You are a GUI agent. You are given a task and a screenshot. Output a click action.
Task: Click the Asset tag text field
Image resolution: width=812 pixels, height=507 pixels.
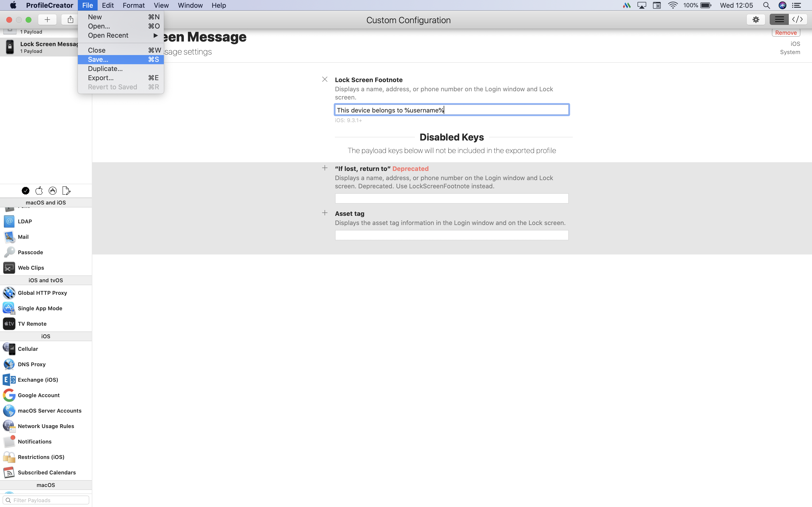[451, 235]
